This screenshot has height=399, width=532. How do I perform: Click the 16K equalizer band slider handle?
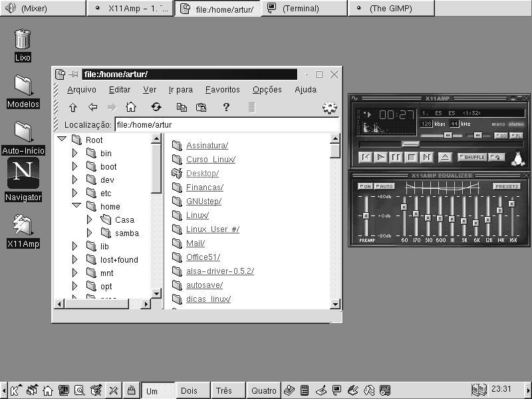[511, 203]
